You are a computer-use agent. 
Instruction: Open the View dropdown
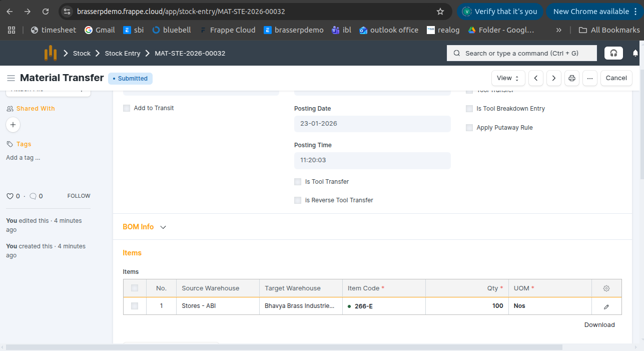[508, 78]
